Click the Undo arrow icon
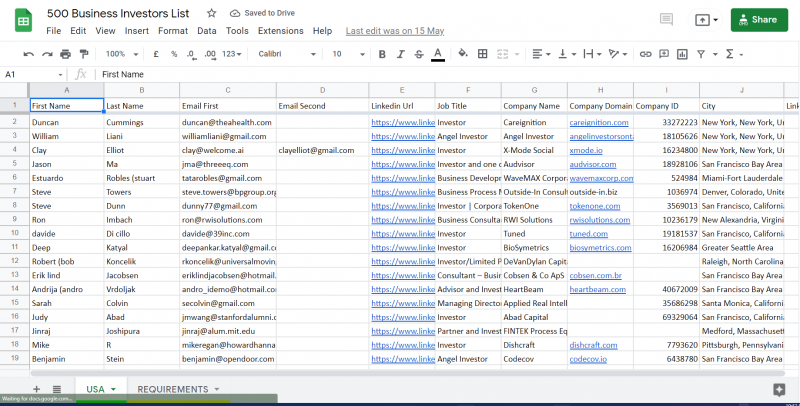800x406 pixels. 29,54
